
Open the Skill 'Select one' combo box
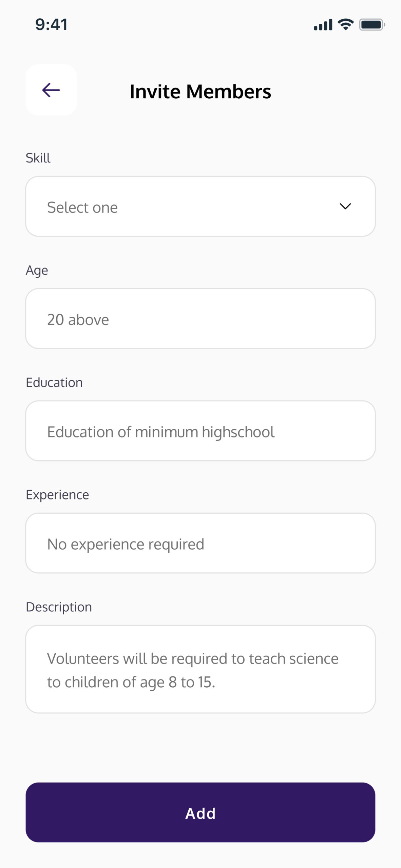tap(200, 206)
